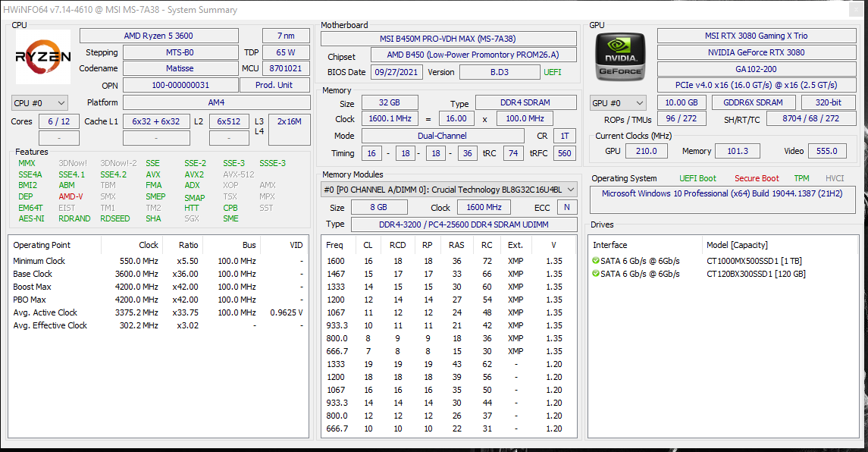The height and width of the screenshot is (452, 868).
Task: Click the MTS-B0 stepping field
Action: pos(180,52)
